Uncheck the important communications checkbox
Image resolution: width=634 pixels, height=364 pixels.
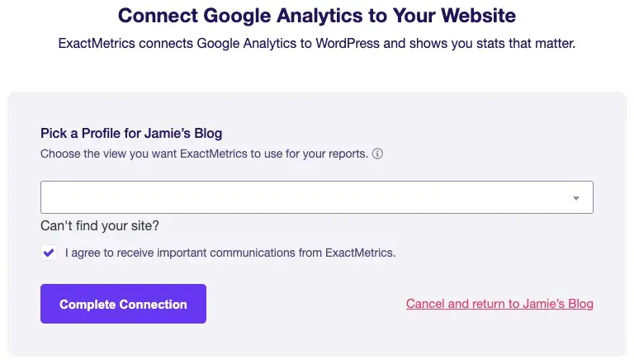(49, 253)
